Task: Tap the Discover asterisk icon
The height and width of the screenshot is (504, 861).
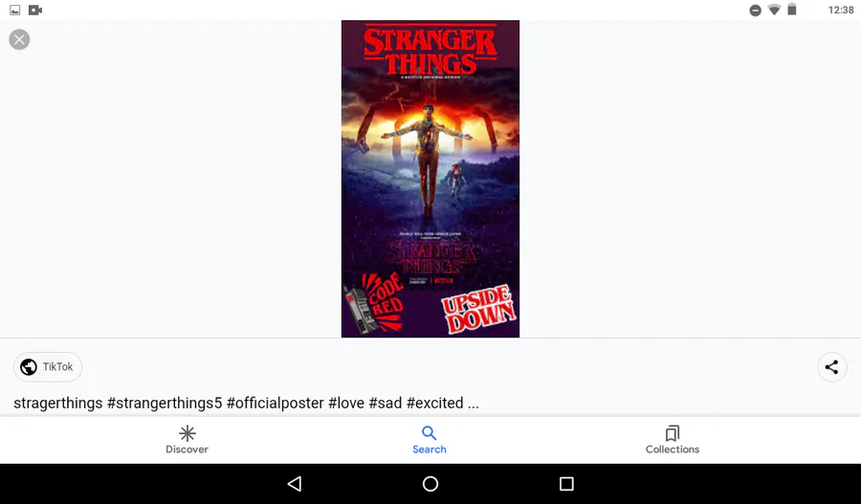Action: tap(188, 433)
